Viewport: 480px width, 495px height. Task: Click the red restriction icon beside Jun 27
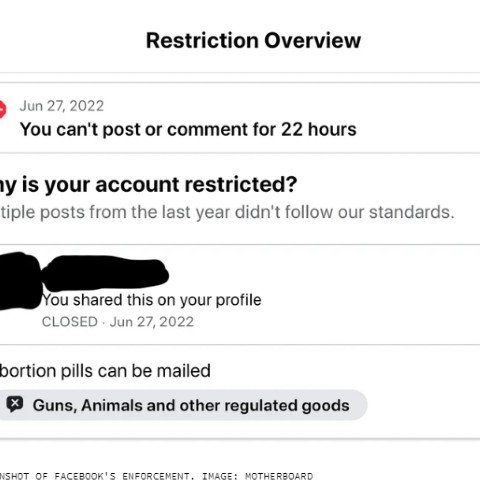(3, 109)
